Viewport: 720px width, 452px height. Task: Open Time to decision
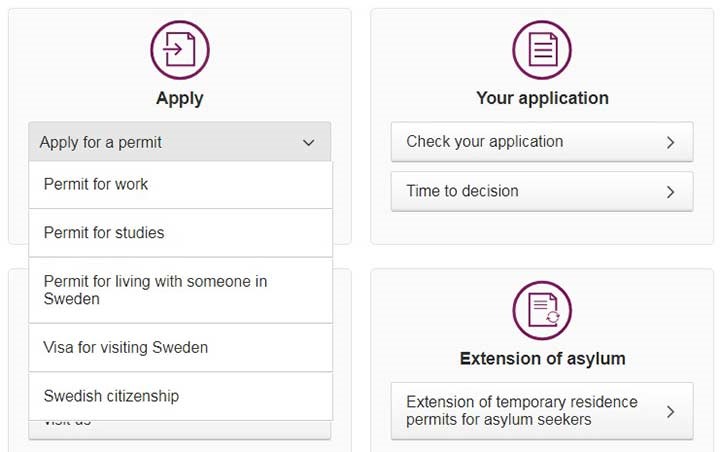coord(542,192)
